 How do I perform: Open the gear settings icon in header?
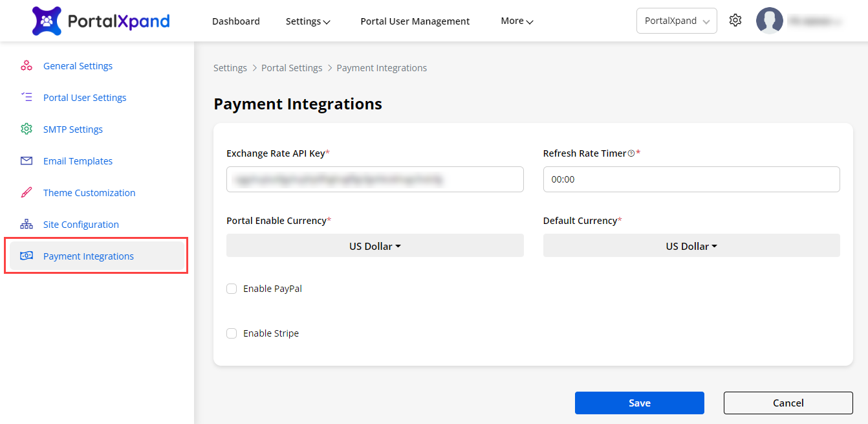click(x=735, y=21)
